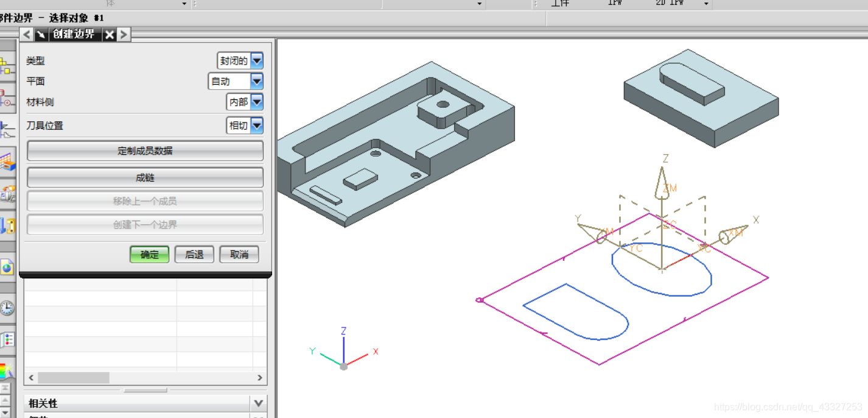The image size is (868, 418).
Task: Cancel the dialog with 取消
Action: 239,254
